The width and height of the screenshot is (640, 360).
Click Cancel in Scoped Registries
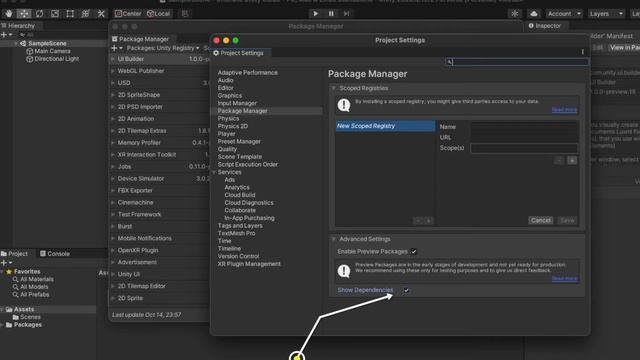click(x=540, y=220)
